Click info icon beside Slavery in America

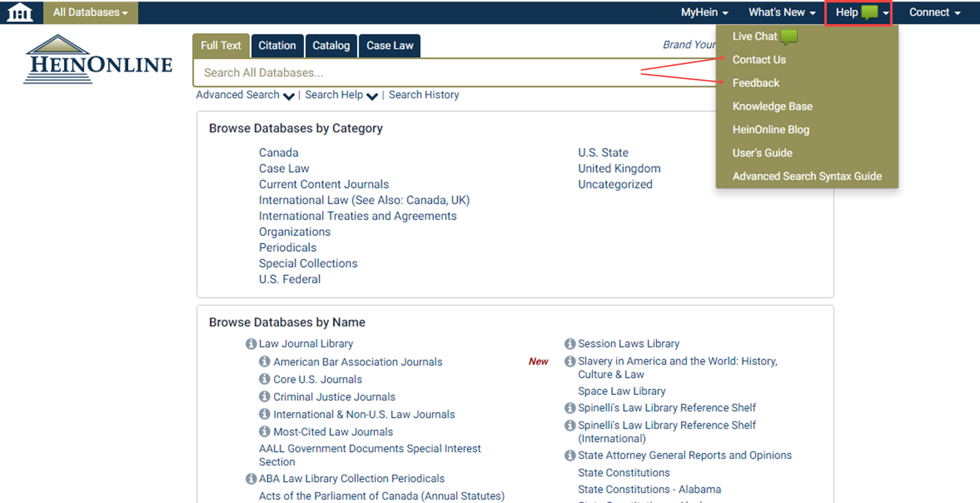coord(570,361)
